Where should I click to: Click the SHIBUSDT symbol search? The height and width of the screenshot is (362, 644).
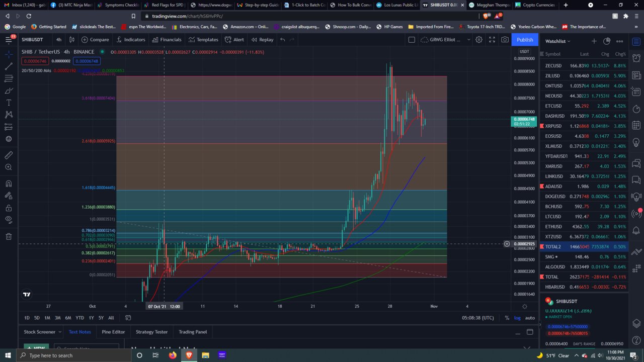(x=32, y=40)
